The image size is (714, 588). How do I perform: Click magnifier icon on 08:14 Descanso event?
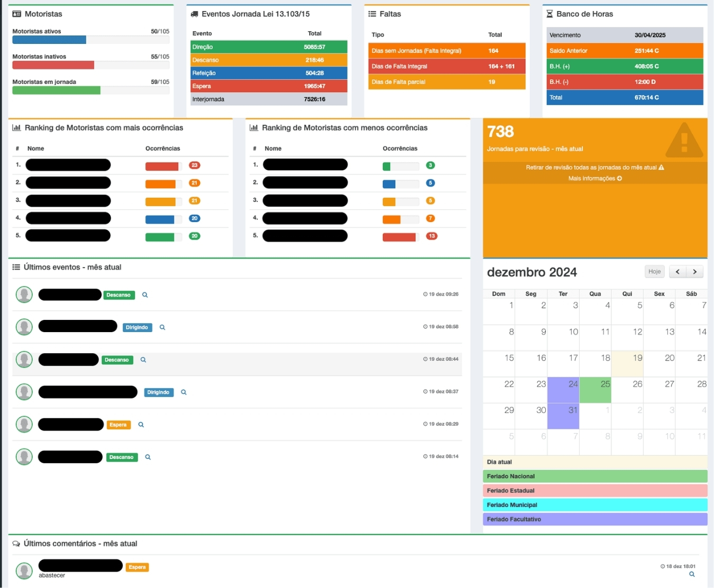(148, 457)
